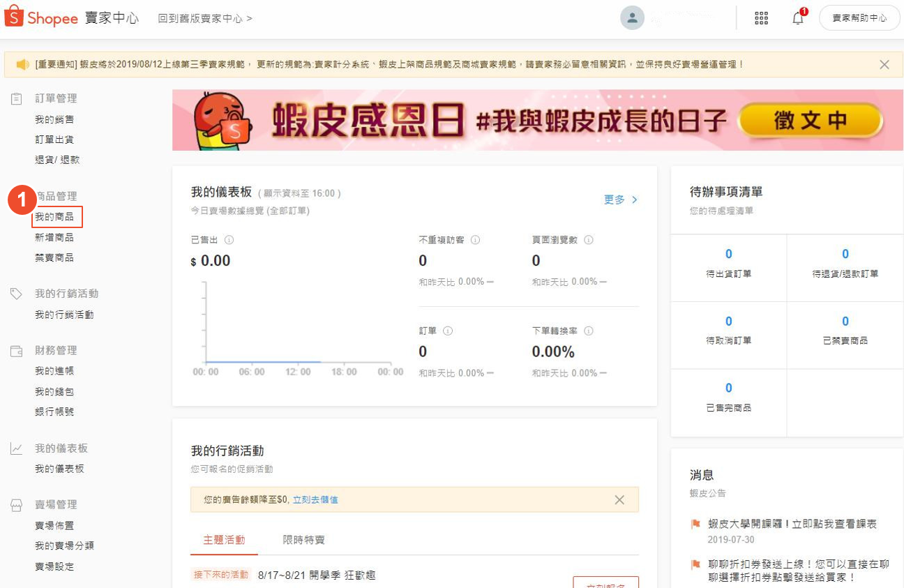This screenshot has width=904, height=588.
Task: Open 賣場佈置 in sidebar
Action: pos(54,525)
